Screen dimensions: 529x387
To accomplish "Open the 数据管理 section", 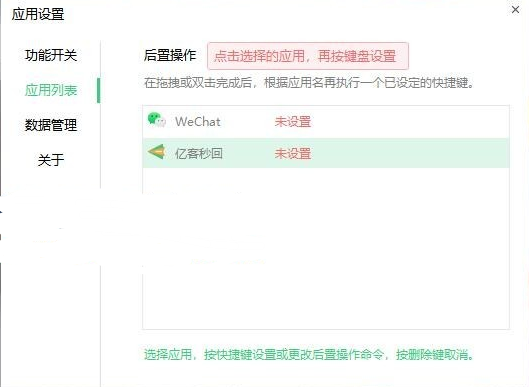I will (51, 125).
